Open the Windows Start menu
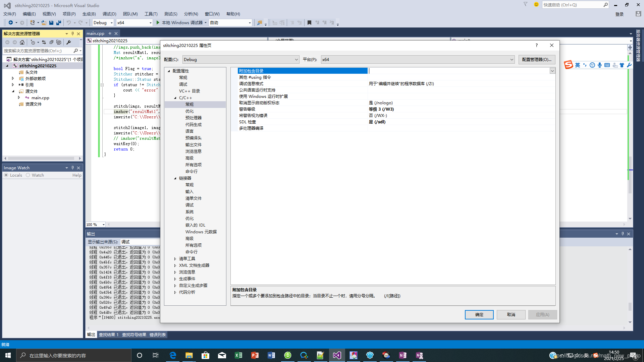The height and width of the screenshot is (362, 644). (x=8, y=355)
